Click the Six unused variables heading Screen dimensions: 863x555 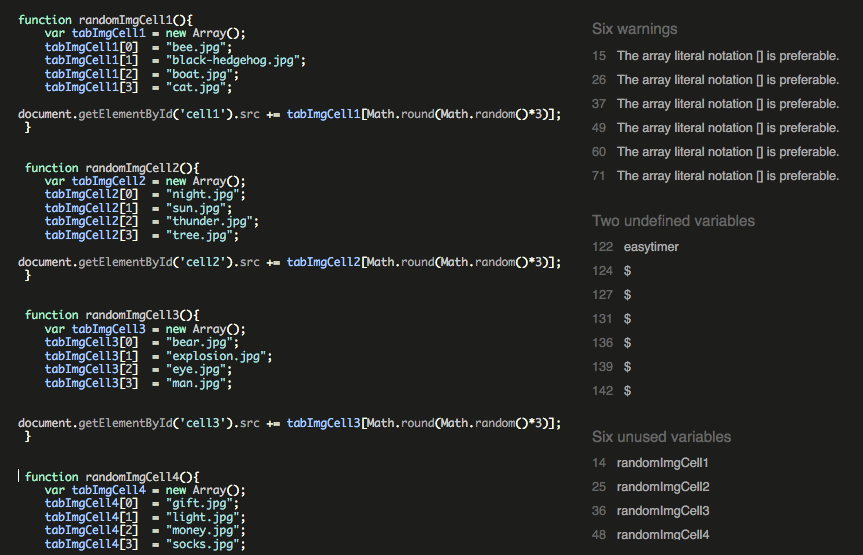pos(662,437)
